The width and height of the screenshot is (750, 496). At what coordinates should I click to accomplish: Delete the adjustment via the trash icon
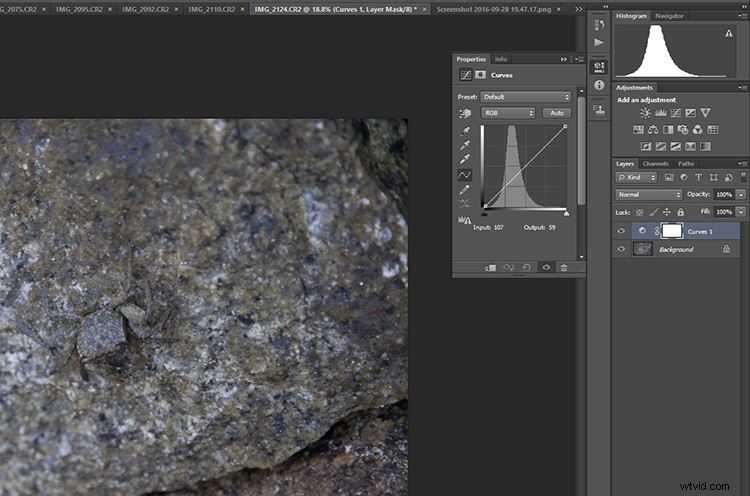[564, 267]
